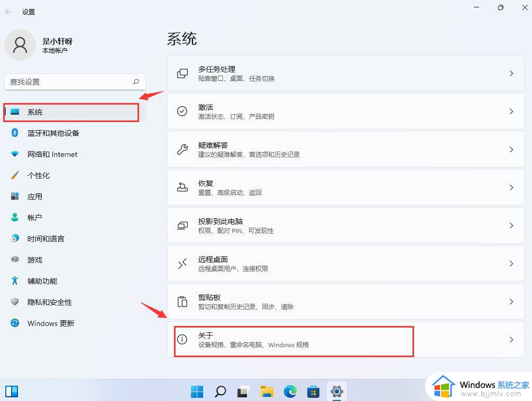Click the 辅助功能 accessibility figure icon
This screenshot has width=532, height=401.
(x=15, y=281)
